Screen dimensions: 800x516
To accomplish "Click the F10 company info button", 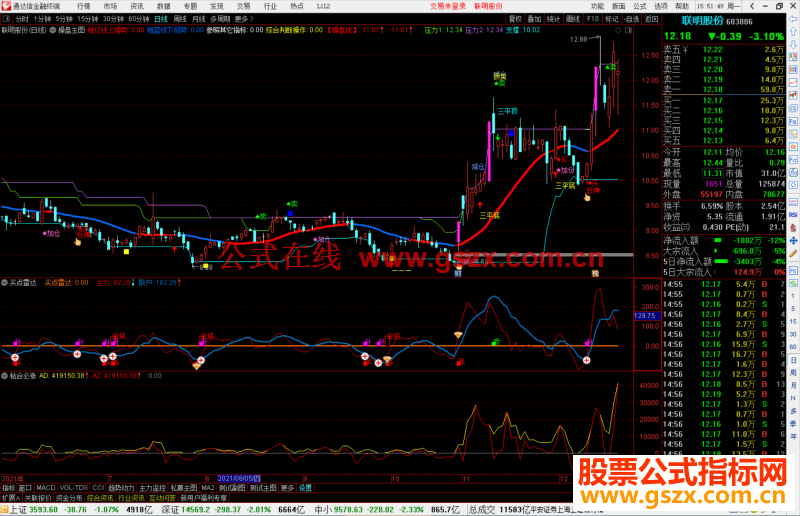I will (x=593, y=19).
